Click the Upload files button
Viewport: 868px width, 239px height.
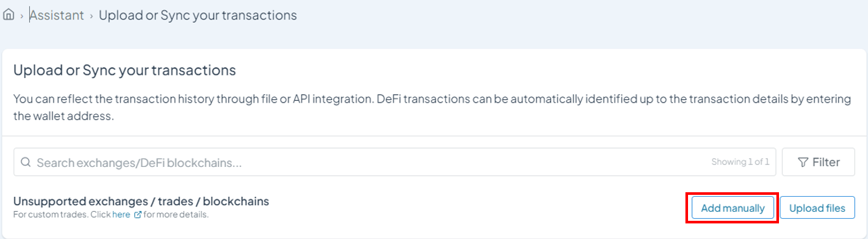pyautogui.click(x=817, y=208)
